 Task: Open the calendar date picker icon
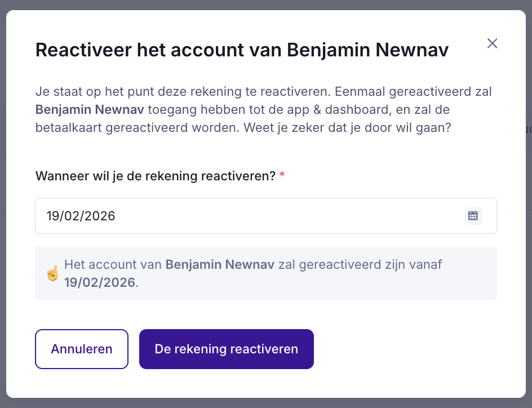tap(473, 215)
